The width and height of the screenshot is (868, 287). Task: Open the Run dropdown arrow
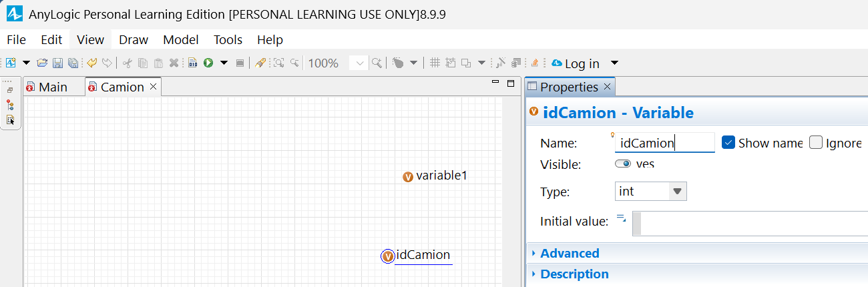click(224, 63)
